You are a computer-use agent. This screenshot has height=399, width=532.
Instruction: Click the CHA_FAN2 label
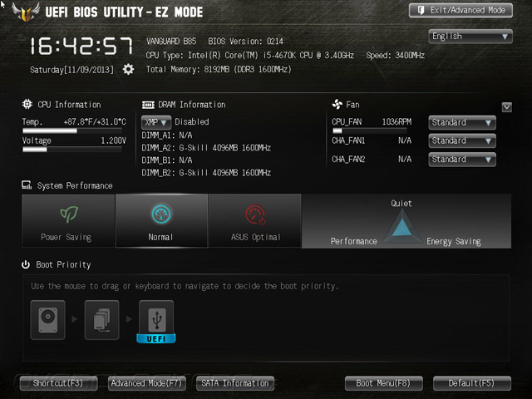tap(348, 159)
